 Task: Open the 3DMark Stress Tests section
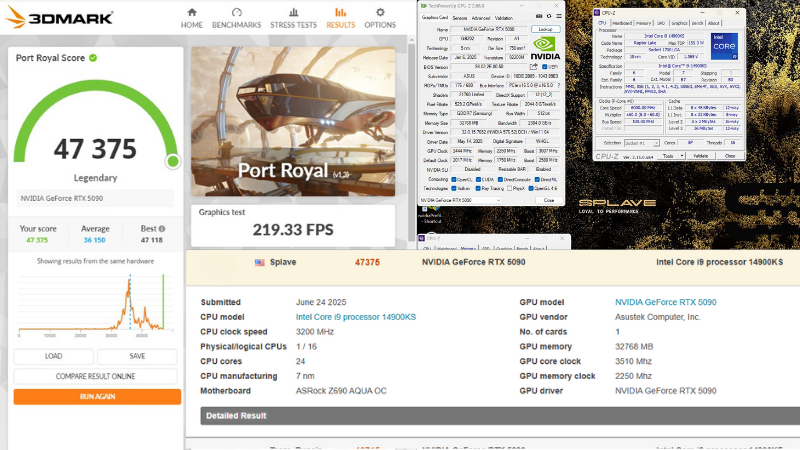pyautogui.click(x=293, y=18)
